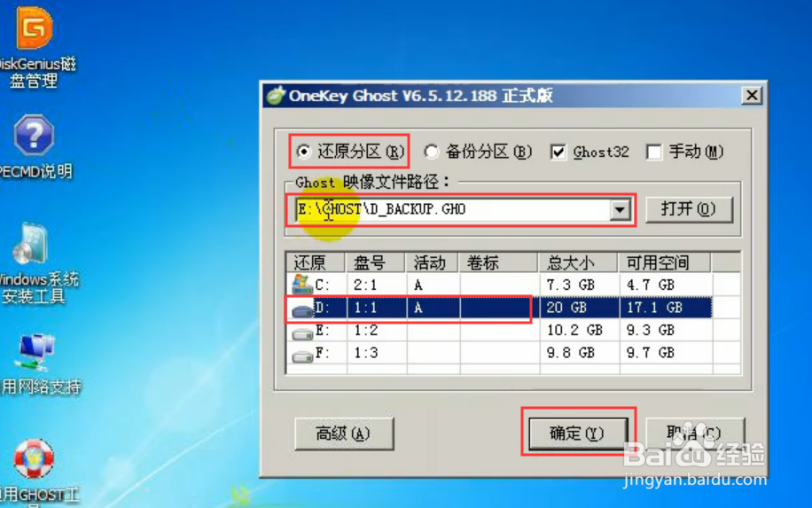The width and height of the screenshot is (812, 508).
Task: Click the 17.1 GB free space cell
Action: 654,308
